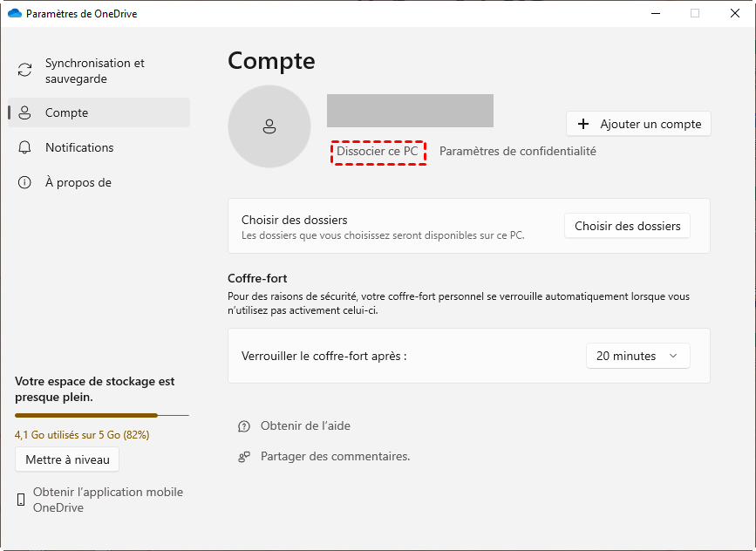Click the storage text 4,1 Go utilisés
The width and height of the screenshot is (756, 551).
(x=82, y=435)
